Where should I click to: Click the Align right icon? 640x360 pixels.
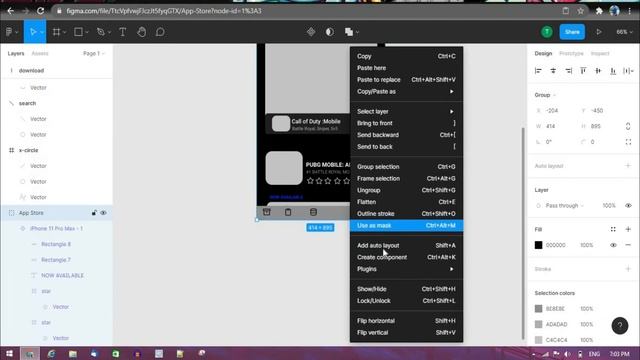568,71
